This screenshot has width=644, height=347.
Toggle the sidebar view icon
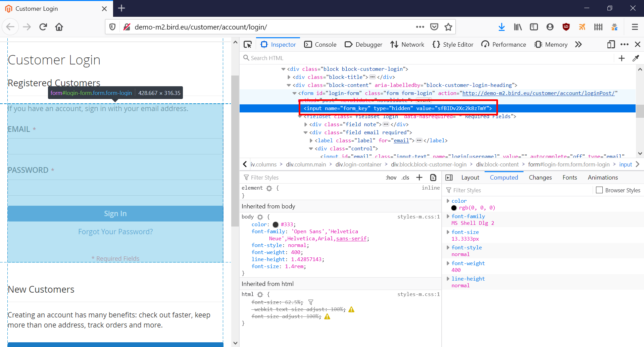[x=534, y=27]
